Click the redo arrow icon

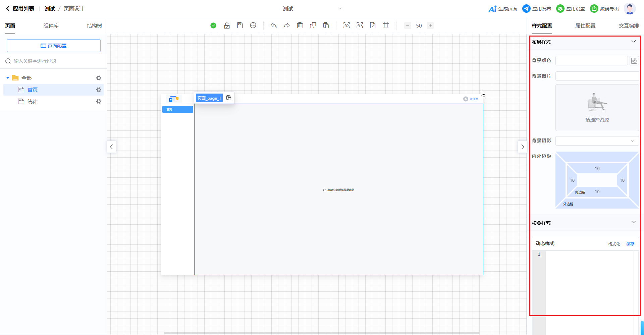[287, 25]
